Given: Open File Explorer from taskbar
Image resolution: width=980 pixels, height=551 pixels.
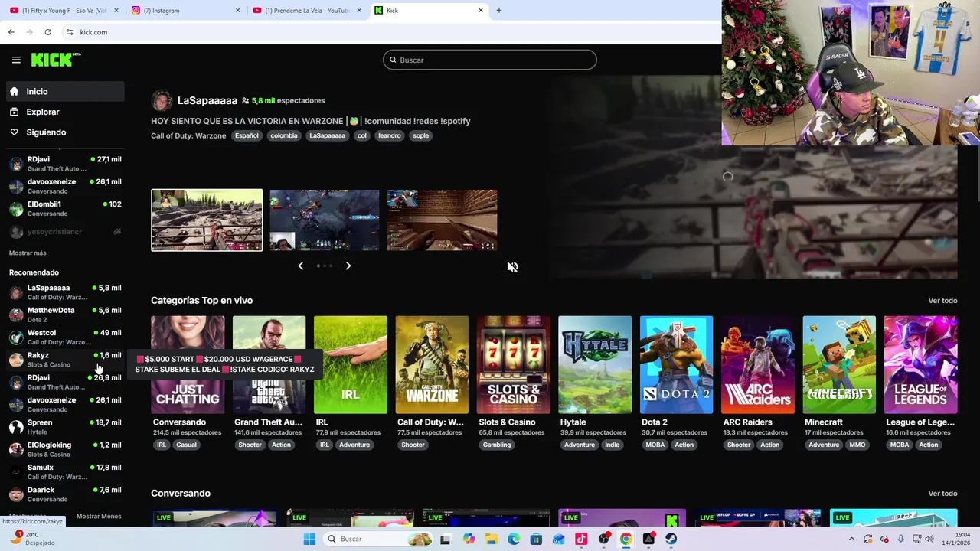Looking at the screenshot, I should pyautogui.click(x=491, y=539).
